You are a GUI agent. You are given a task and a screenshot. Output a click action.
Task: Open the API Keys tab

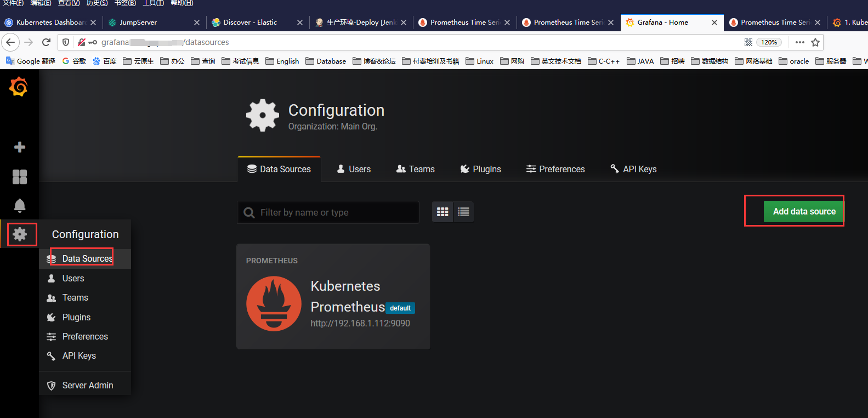(633, 169)
